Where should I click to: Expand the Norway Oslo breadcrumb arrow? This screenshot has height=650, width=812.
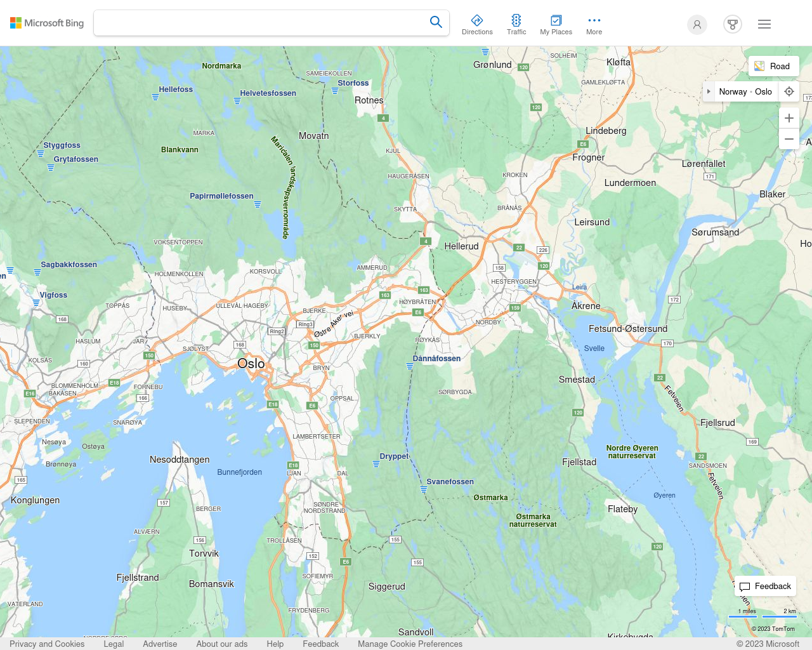[709, 91]
